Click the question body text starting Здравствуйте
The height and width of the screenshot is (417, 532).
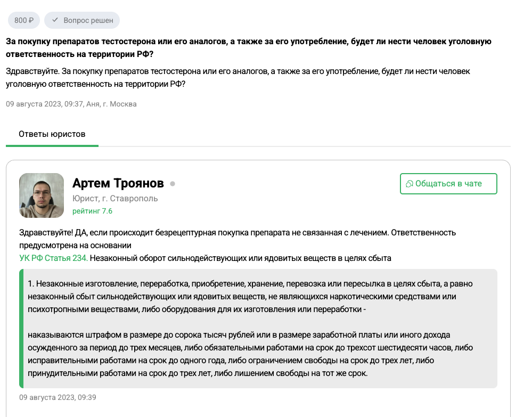238,78
